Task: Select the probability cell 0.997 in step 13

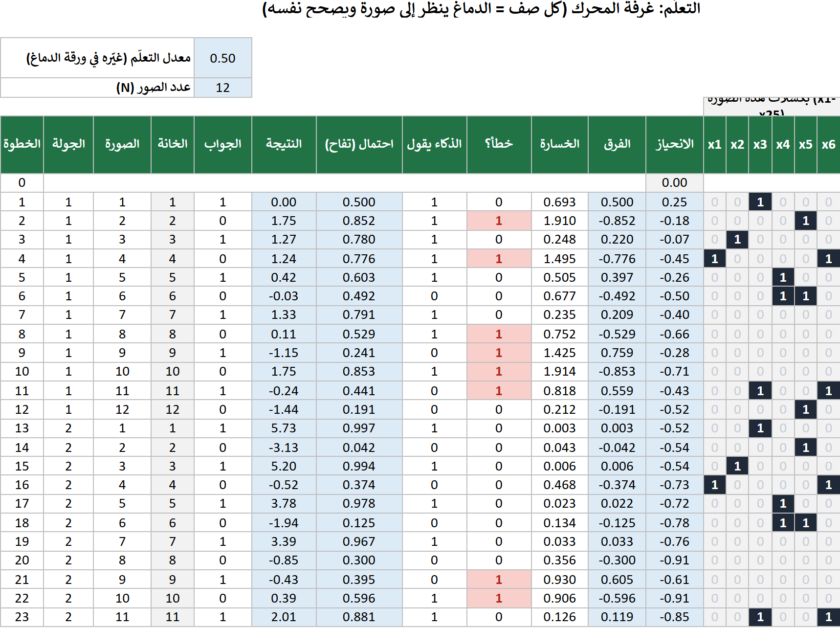Action: pyautogui.click(x=359, y=428)
